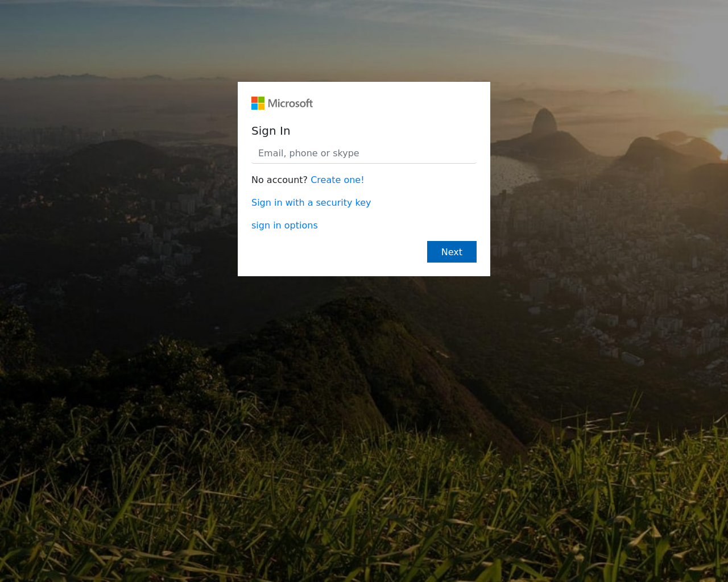Choose Sign in with a security key
The height and width of the screenshot is (582, 728).
click(x=311, y=202)
